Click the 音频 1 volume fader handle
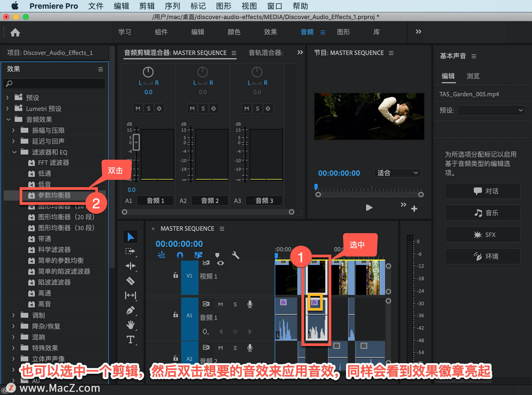Viewport: 532px width, 395px height. 136,142
